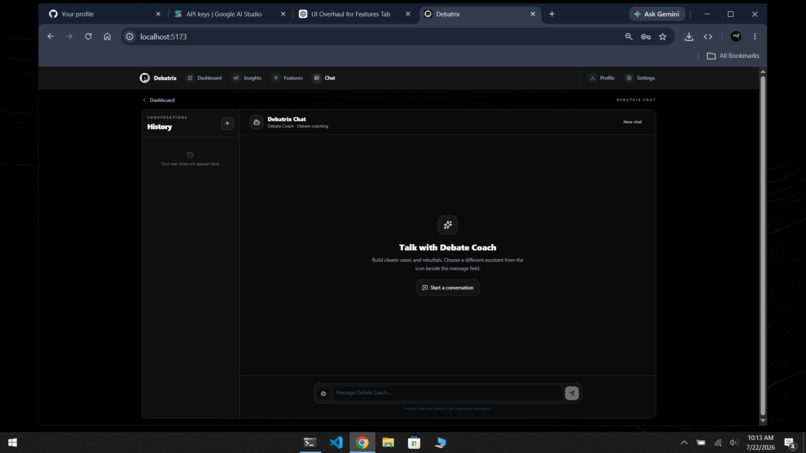Click the site information icon
The height and width of the screenshot is (453, 806).
coord(130,37)
